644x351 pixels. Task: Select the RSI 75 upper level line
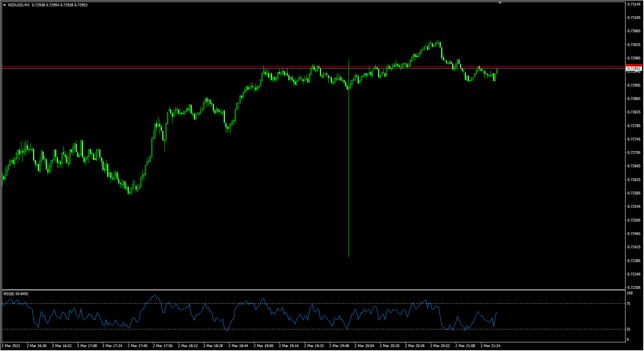[314, 303]
